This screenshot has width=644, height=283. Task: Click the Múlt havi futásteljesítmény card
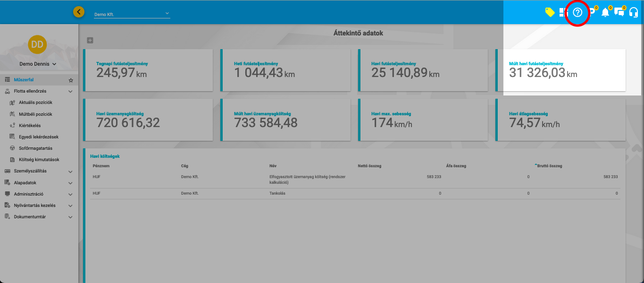click(560, 70)
